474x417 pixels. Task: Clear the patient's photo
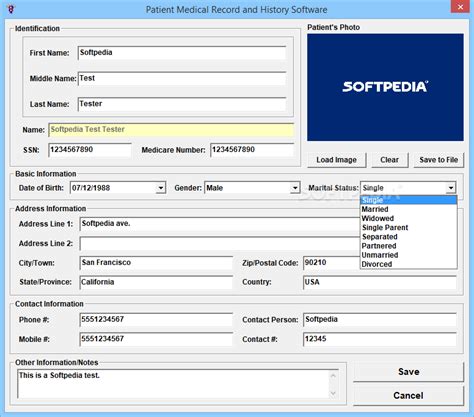(389, 160)
